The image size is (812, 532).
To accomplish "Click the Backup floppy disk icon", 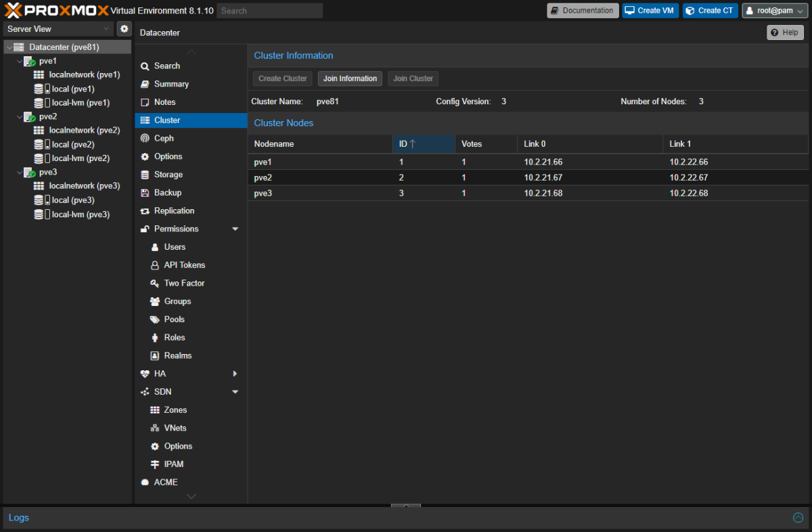I will 145,193.
